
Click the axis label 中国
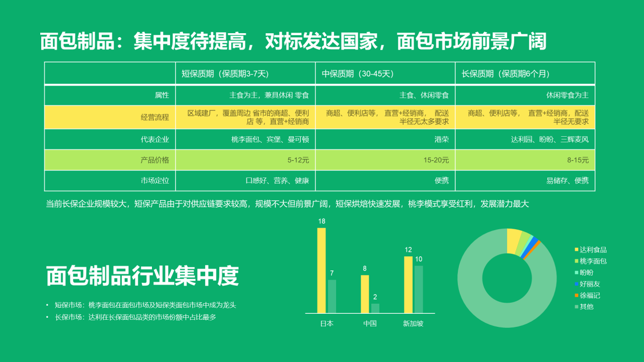click(370, 324)
